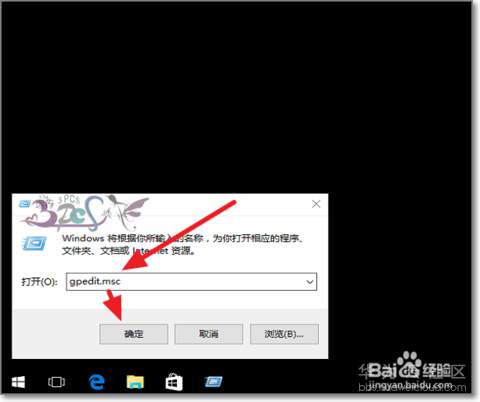480x402 pixels.
Task: Focus the 打开 input field containing gpedit.msc
Action: coord(191,282)
